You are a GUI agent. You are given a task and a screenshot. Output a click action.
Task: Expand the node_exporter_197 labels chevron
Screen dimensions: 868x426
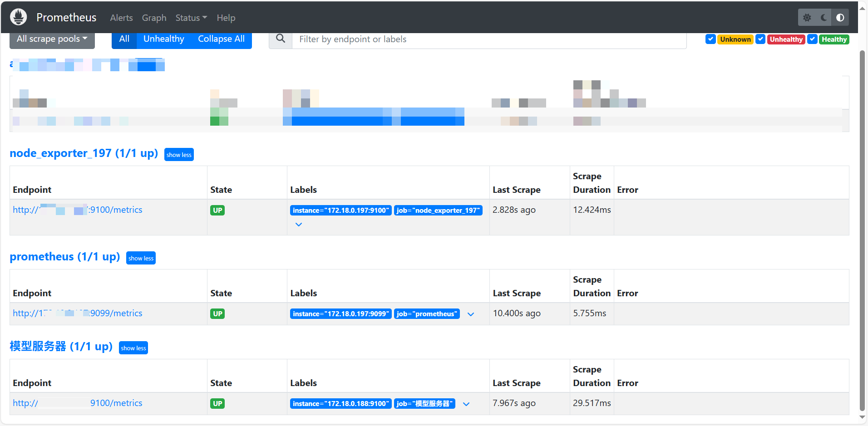click(299, 224)
